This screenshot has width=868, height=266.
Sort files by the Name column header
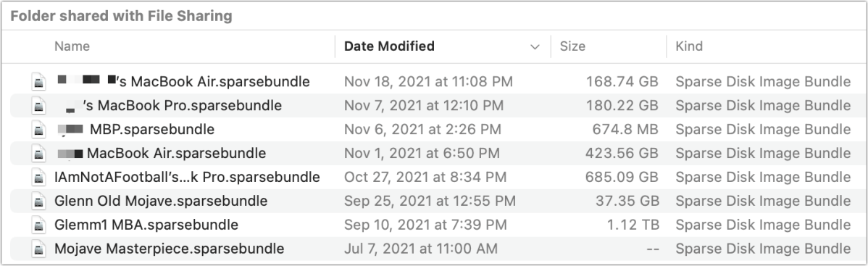tap(72, 46)
